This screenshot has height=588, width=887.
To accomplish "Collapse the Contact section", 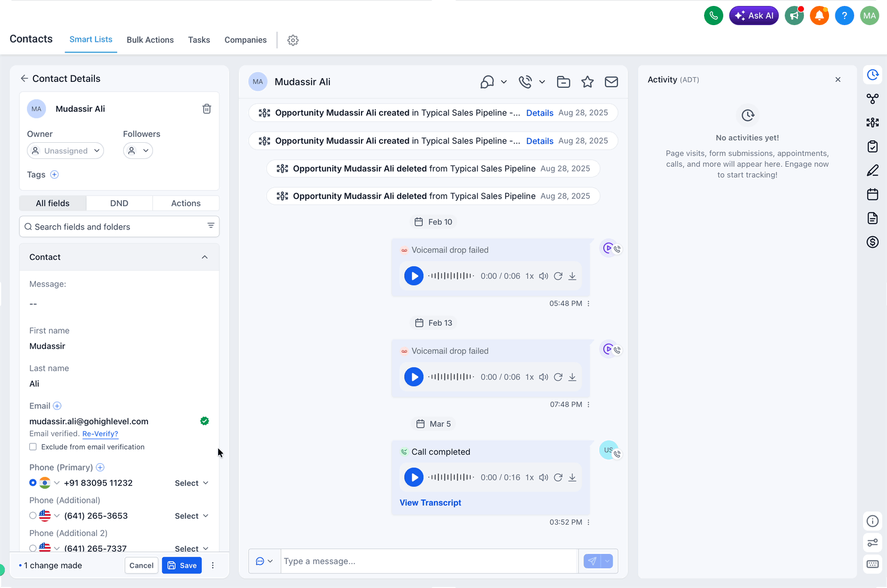I will (x=204, y=257).
